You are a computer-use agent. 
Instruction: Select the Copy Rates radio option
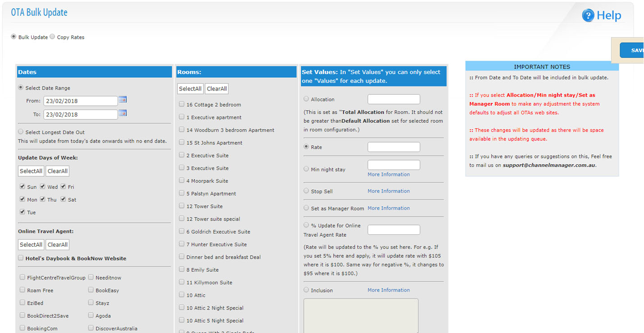[52, 37]
